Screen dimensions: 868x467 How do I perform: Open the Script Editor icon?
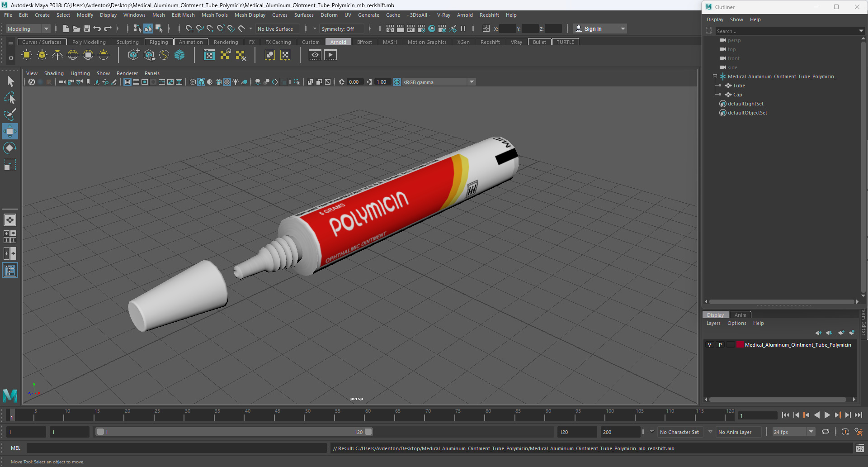(x=859, y=448)
